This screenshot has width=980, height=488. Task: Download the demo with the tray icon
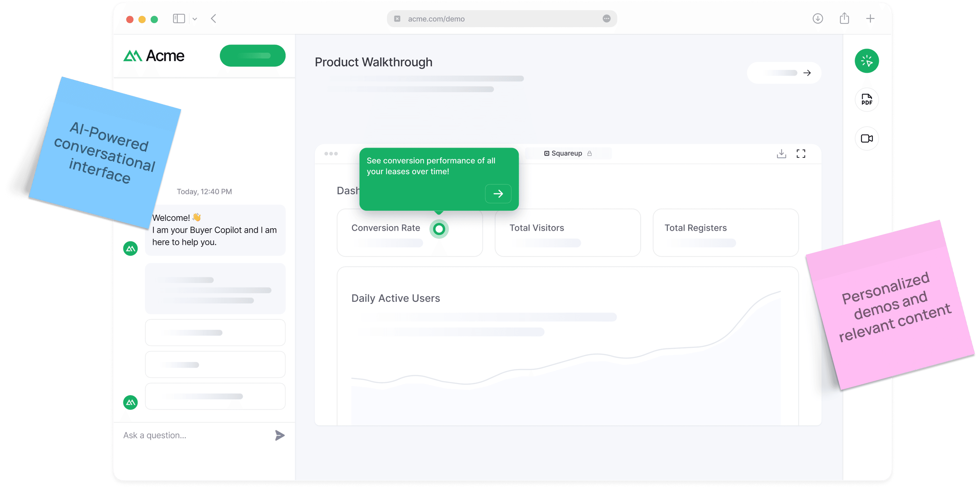(x=781, y=154)
